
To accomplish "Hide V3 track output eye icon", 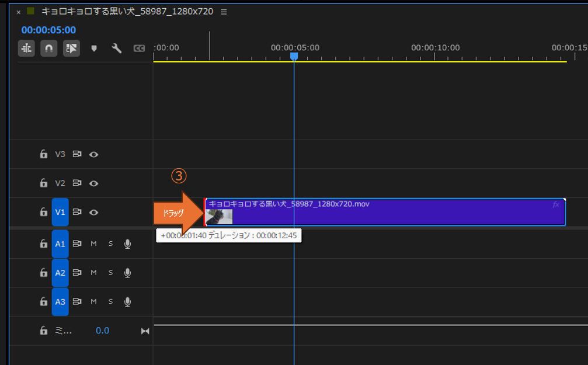I will click(x=93, y=154).
